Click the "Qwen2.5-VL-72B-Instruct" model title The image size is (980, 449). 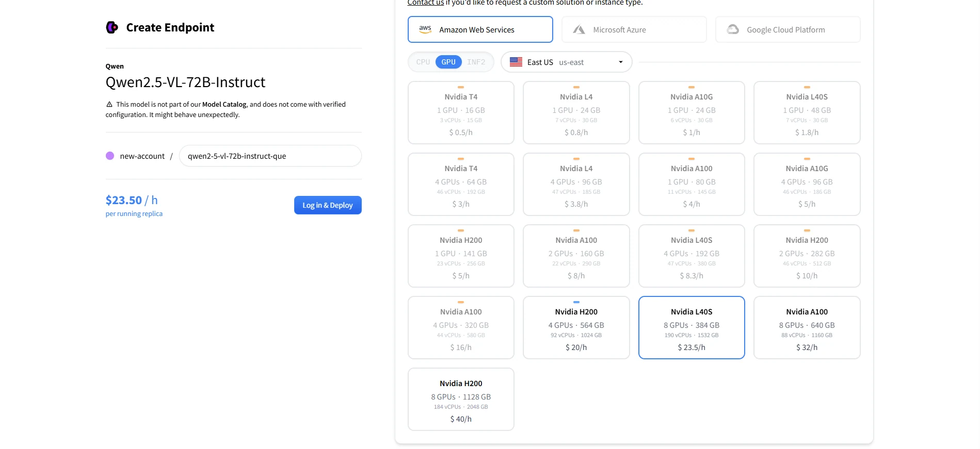185,82
